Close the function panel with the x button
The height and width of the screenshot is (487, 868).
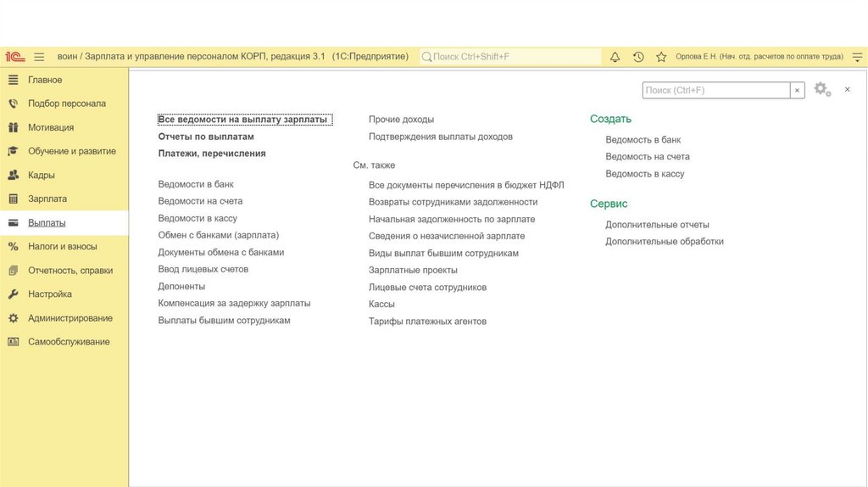(x=847, y=89)
